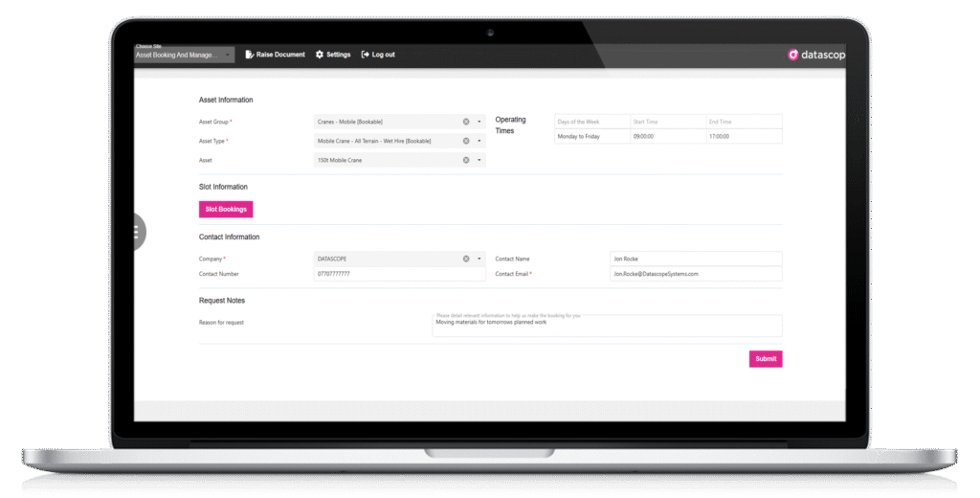The height and width of the screenshot is (498, 980).
Task: Clear the DATASCOPE company selection
Action: tap(466, 259)
